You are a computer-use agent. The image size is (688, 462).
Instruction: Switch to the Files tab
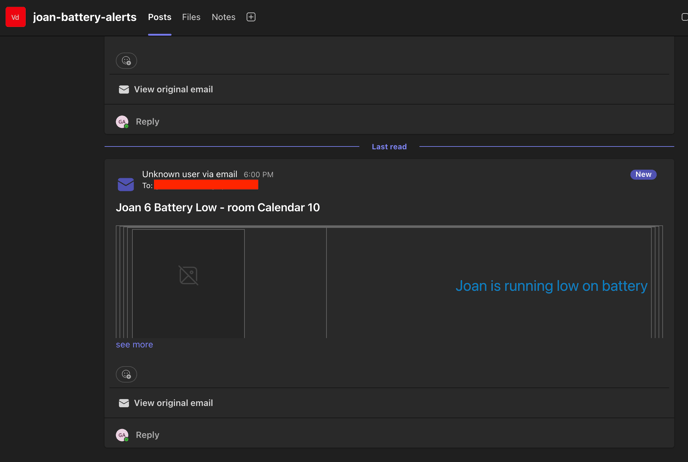tap(191, 17)
